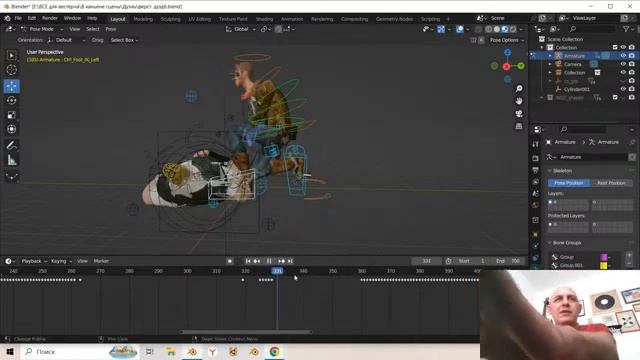Collapse the Bone Groups panel
This screenshot has height=360, width=640.
(x=549, y=243)
